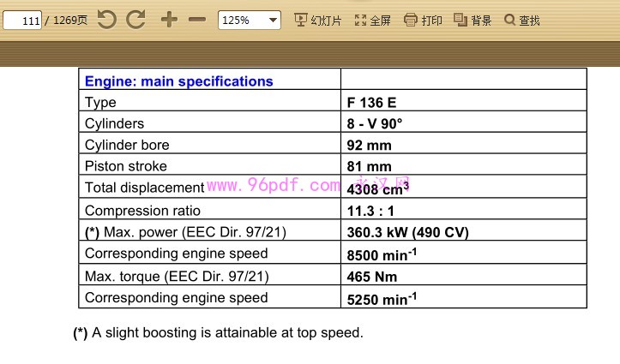Select the '4308 cm³' value
Screen dimensions: 620x364
click(377, 188)
